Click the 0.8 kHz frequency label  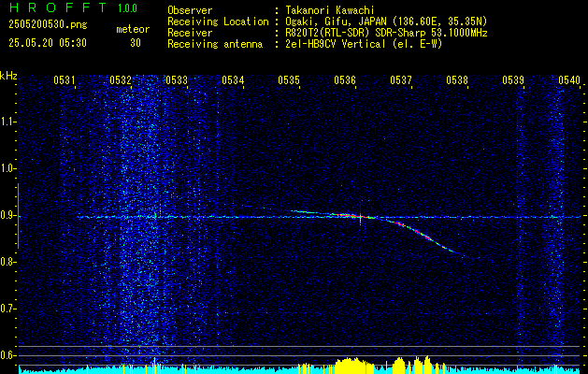point(7,262)
